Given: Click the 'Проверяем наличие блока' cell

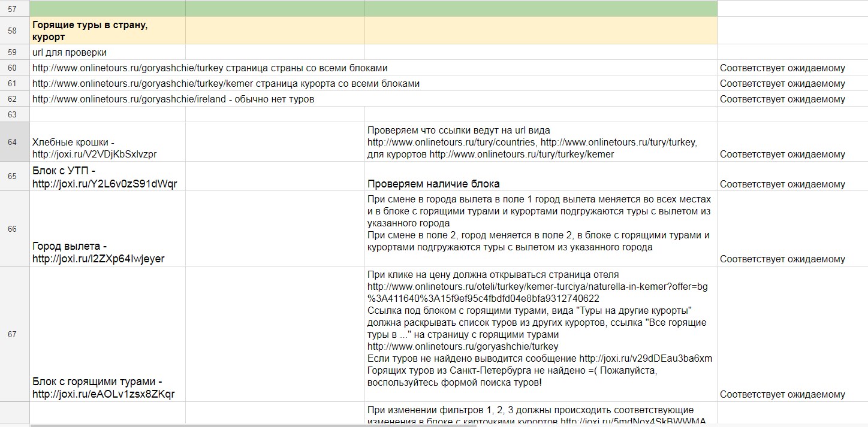Looking at the screenshot, I should 541,176.
